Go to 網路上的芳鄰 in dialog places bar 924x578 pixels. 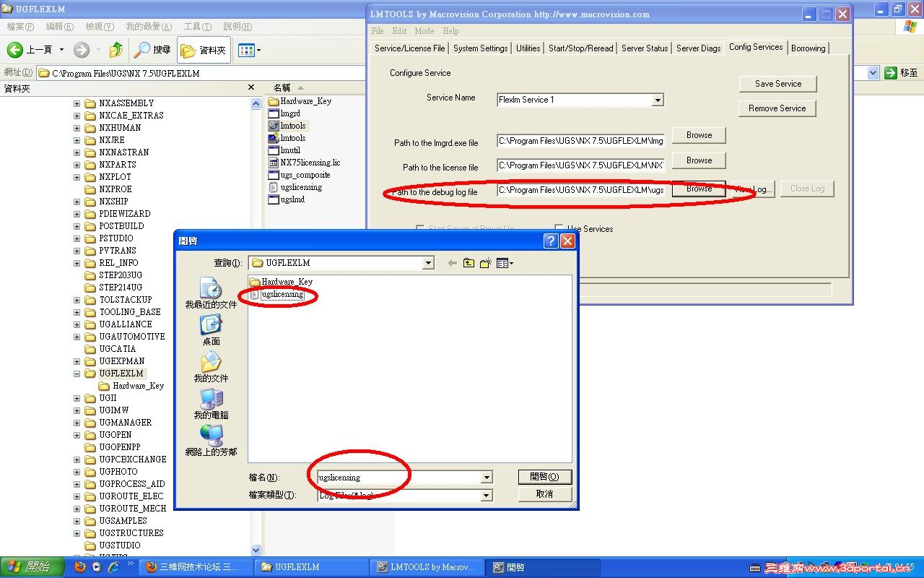point(211,441)
